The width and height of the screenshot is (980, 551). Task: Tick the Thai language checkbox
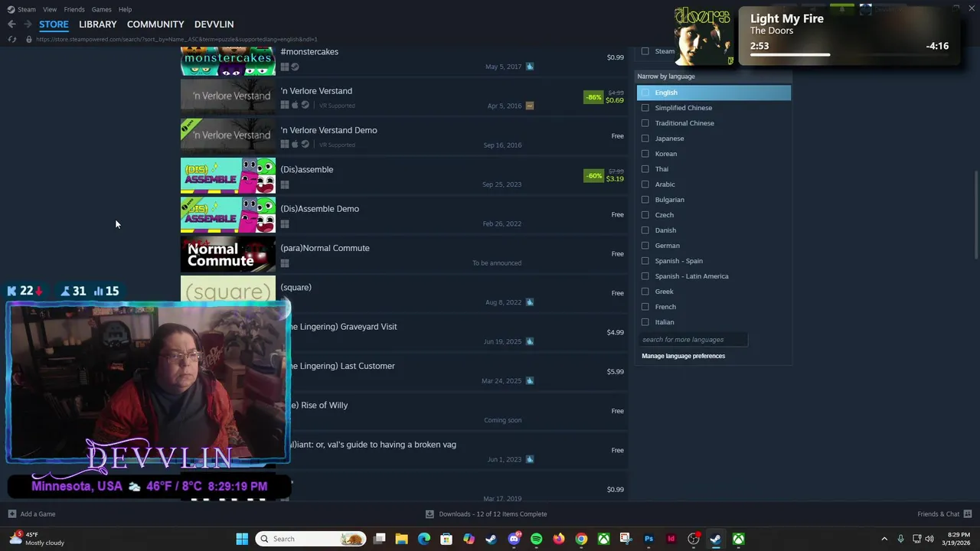click(x=645, y=169)
